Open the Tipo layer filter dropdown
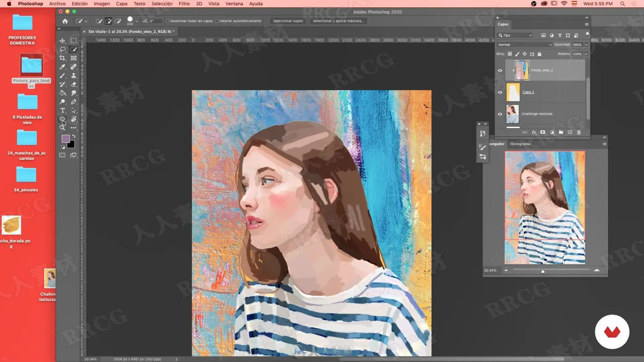 tap(515, 35)
